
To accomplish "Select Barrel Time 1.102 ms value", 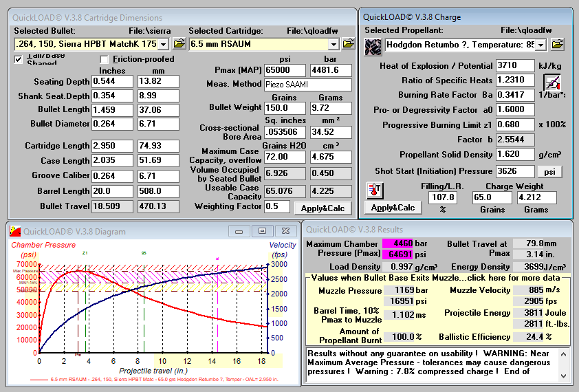I will coord(398,315).
